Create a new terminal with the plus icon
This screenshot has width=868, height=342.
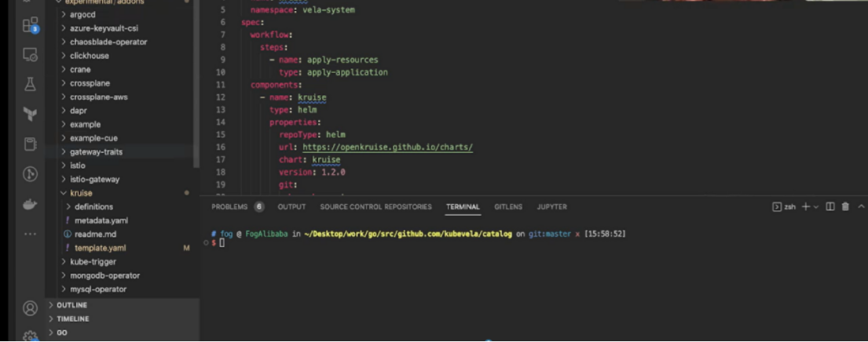coord(805,206)
